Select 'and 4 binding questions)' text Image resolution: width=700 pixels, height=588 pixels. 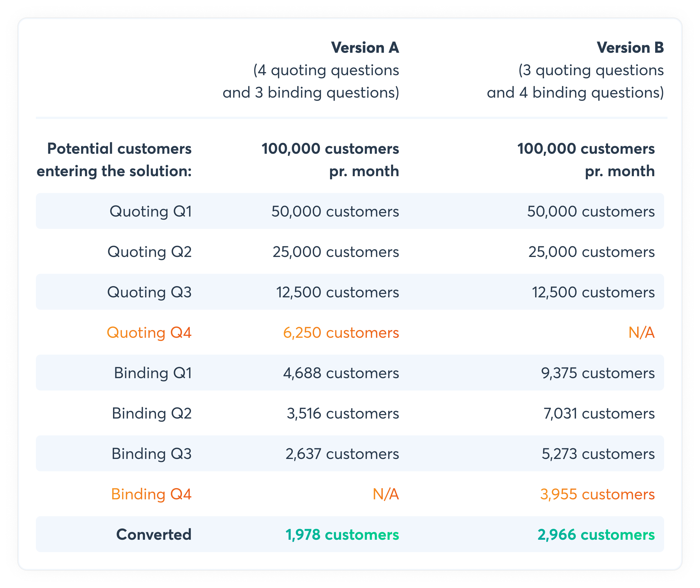pyautogui.click(x=575, y=93)
